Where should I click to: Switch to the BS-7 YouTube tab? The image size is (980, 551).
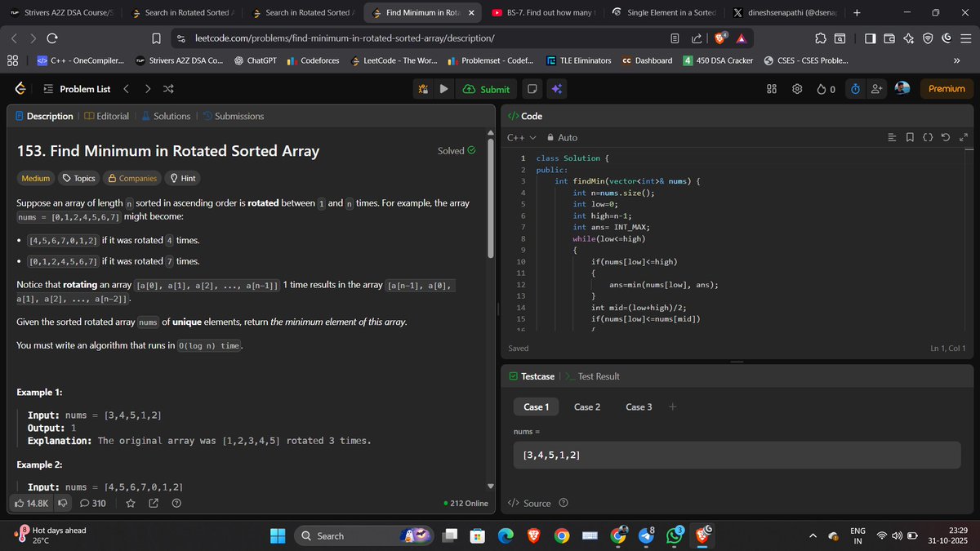pyautogui.click(x=545, y=13)
